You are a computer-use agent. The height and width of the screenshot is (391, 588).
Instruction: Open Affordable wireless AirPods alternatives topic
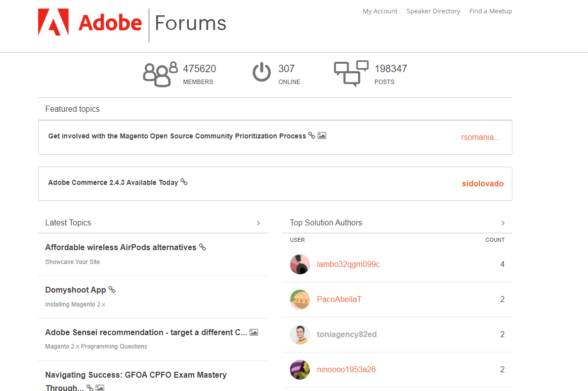121,247
